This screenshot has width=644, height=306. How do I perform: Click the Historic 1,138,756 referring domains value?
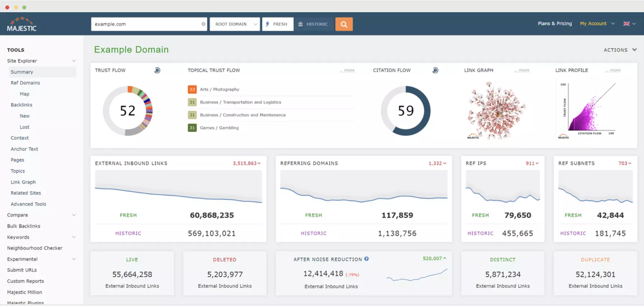point(397,234)
